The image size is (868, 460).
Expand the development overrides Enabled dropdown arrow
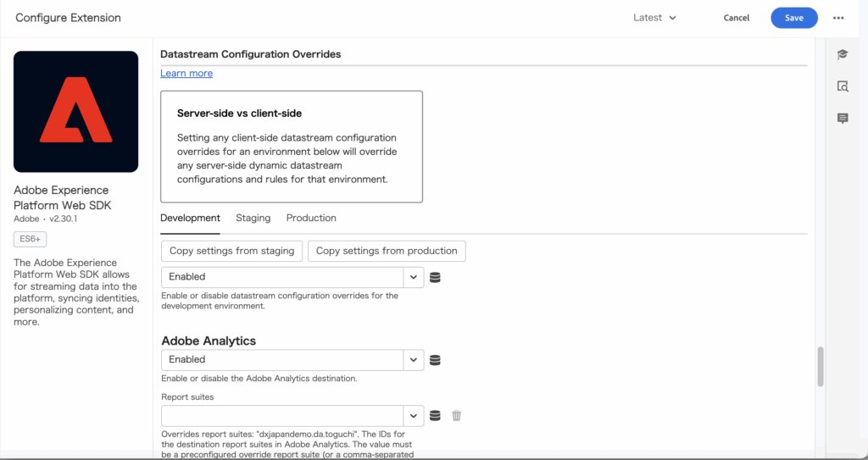click(x=413, y=277)
